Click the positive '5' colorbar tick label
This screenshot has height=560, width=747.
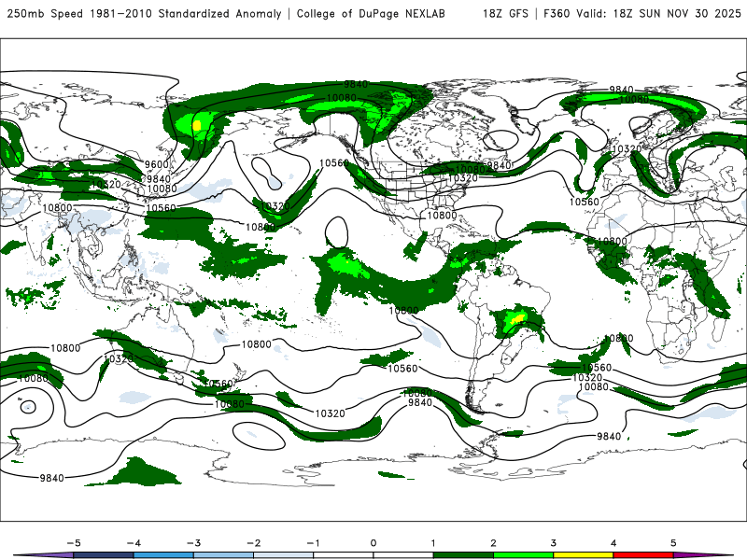[673, 543]
